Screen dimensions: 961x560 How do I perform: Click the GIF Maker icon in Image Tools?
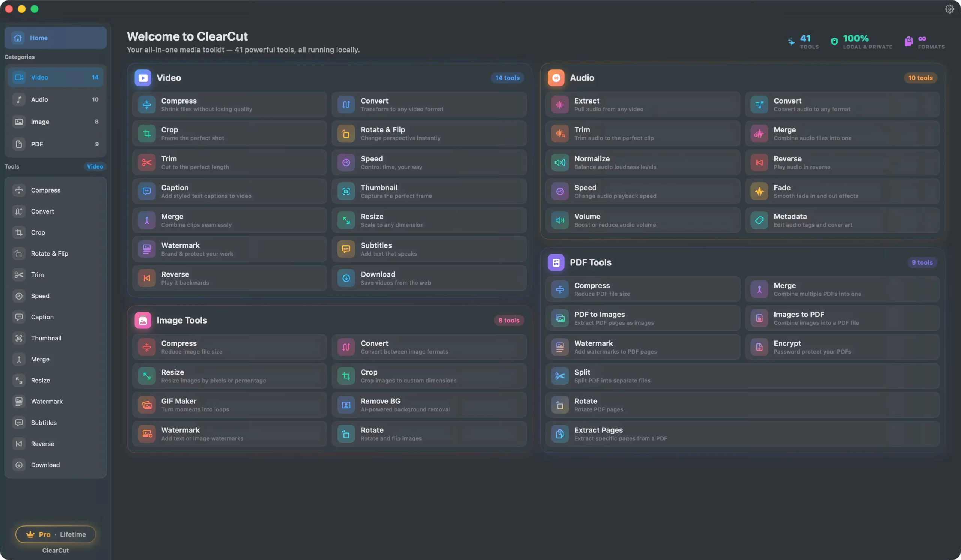[147, 405]
